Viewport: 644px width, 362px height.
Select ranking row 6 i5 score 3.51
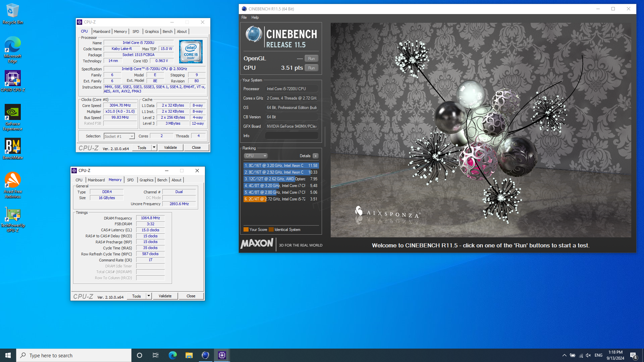tap(281, 199)
